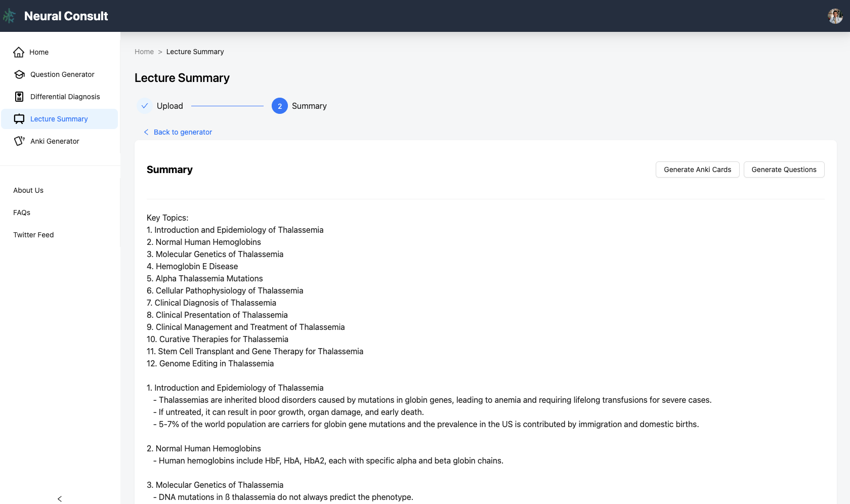Image resolution: width=850 pixels, height=504 pixels.
Task: Collapse the sidebar with bottom chevron
Action: (x=60, y=499)
